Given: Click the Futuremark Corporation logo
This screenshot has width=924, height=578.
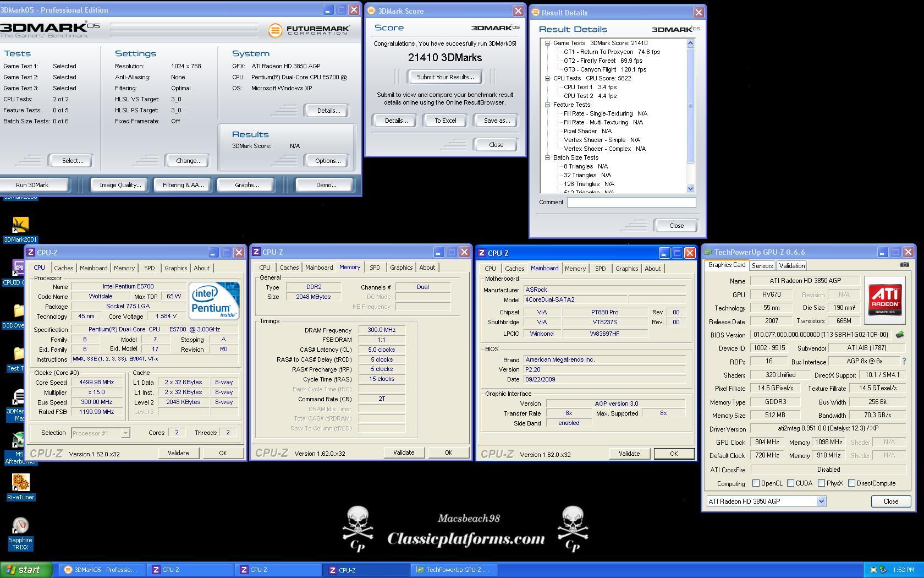Looking at the screenshot, I should pyautogui.click(x=309, y=30).
